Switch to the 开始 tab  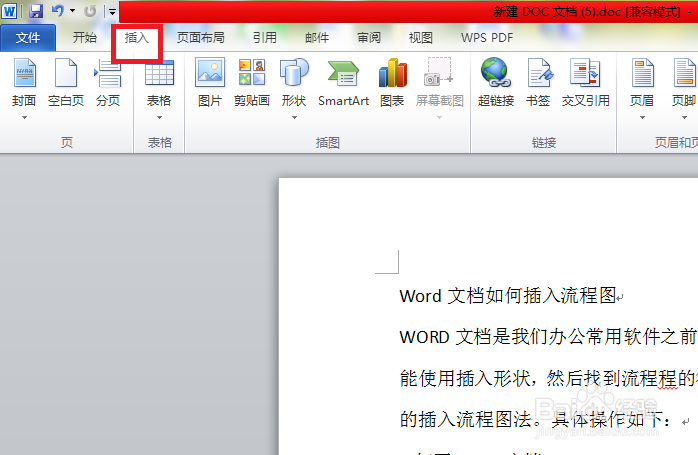pyautogui.click(x=85, y=37)
